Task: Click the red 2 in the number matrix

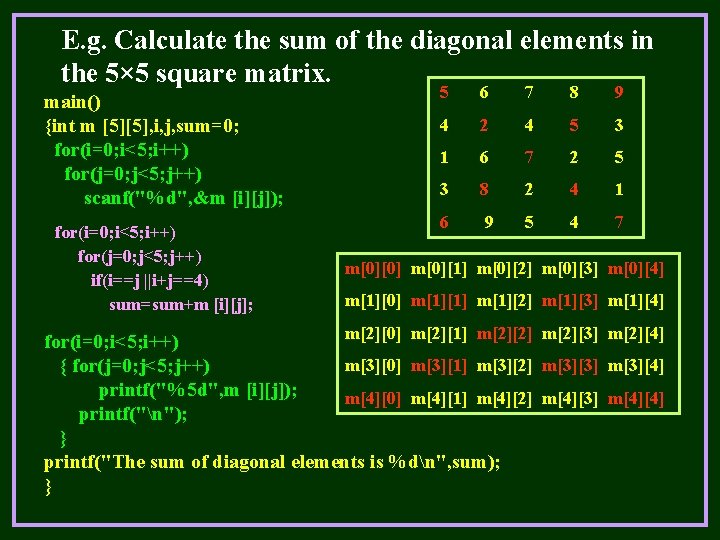Action: click(x=484, y=125)
